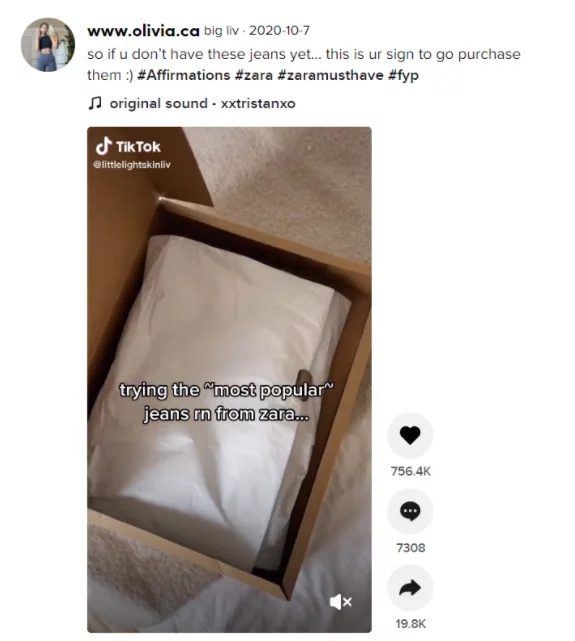Click the @littlelightskinliv watermark handle
Screen dimensions: 575x641
[x=132, y=165]
